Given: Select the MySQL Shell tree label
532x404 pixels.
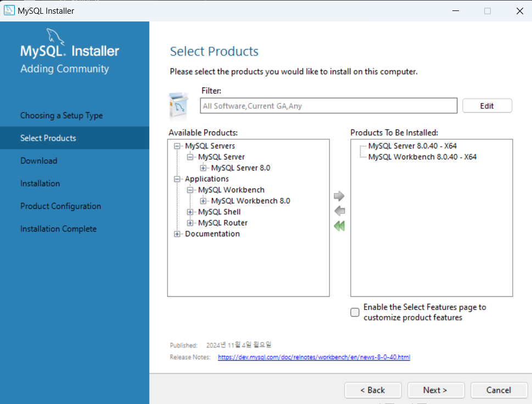Looking at the screenshot, I should click(220, 212).
